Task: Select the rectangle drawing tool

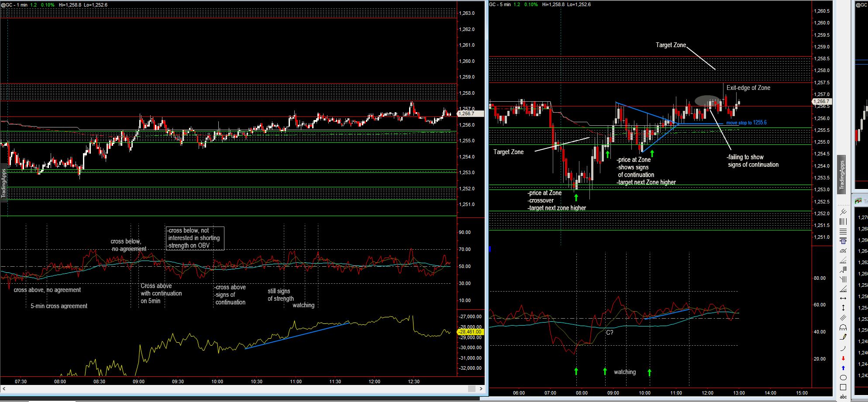Action: point(843,387)
